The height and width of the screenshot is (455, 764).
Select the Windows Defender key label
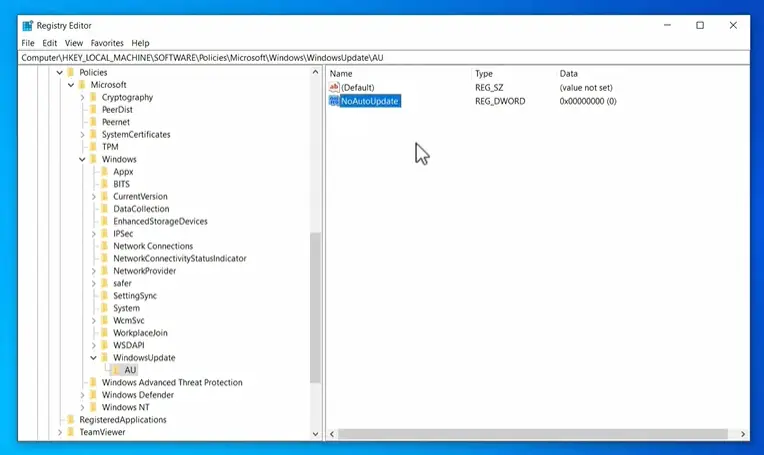137,395
